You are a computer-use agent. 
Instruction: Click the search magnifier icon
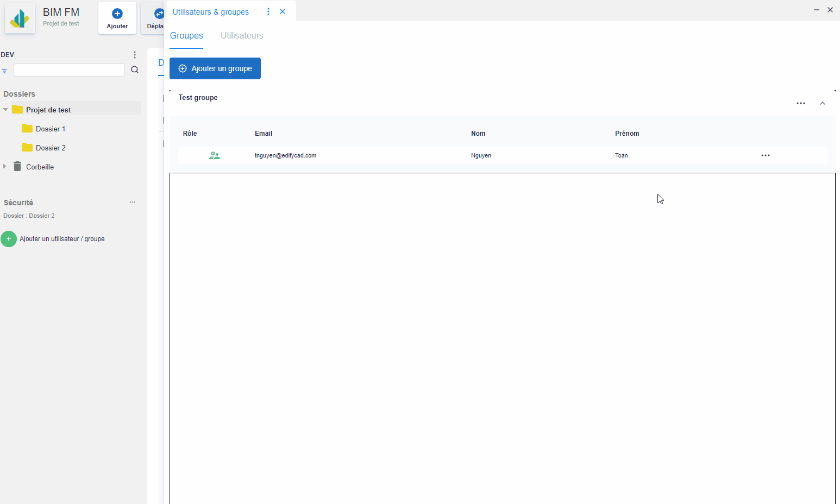click(135, 70)
